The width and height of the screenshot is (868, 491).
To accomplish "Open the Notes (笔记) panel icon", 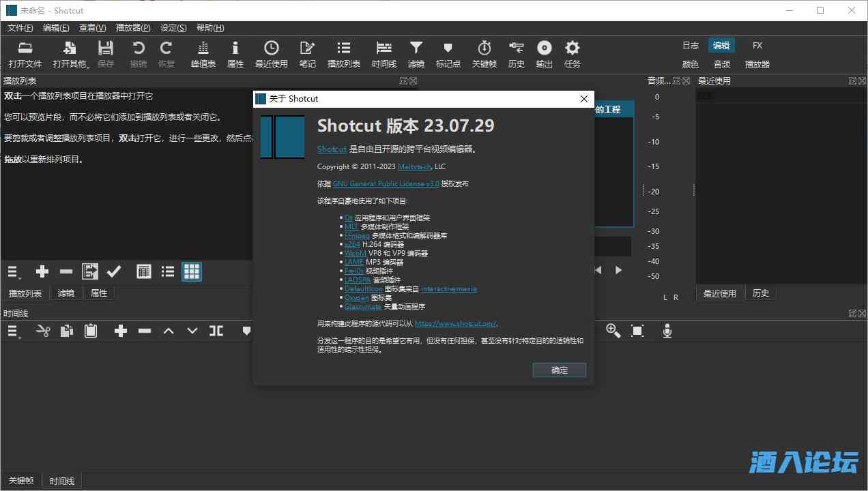I will pyautogui.click(x=307, y=54).
